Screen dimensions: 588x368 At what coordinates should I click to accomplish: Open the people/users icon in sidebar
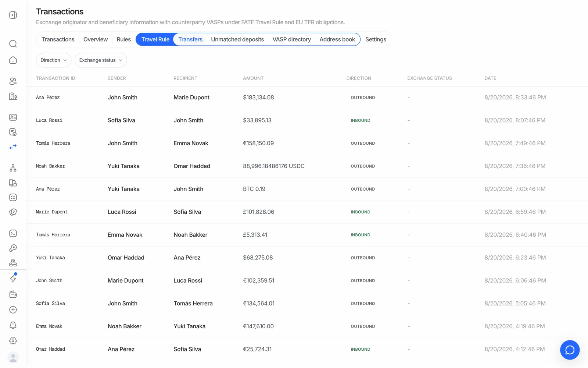tap(13, 81)
